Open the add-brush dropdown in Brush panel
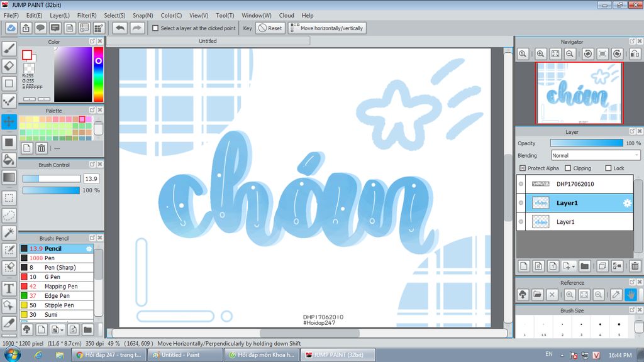 57,329
